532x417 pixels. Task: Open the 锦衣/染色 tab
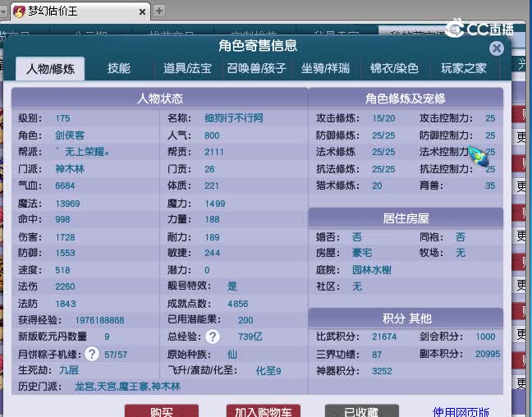point(394,68)
